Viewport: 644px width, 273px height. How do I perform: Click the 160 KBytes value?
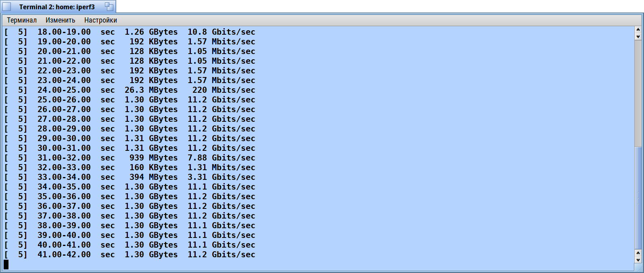click(154, 167)
